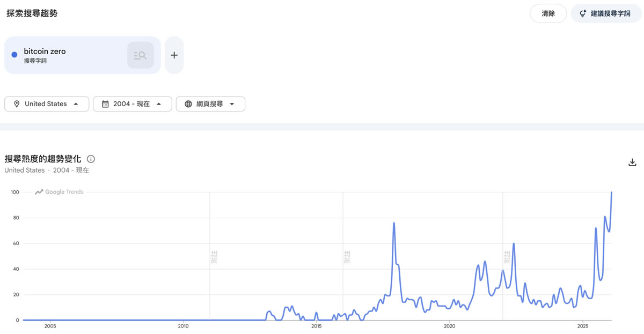
Task: Click the search-term lookup icon in bitcoin zero chip
Action: [140, 55]
